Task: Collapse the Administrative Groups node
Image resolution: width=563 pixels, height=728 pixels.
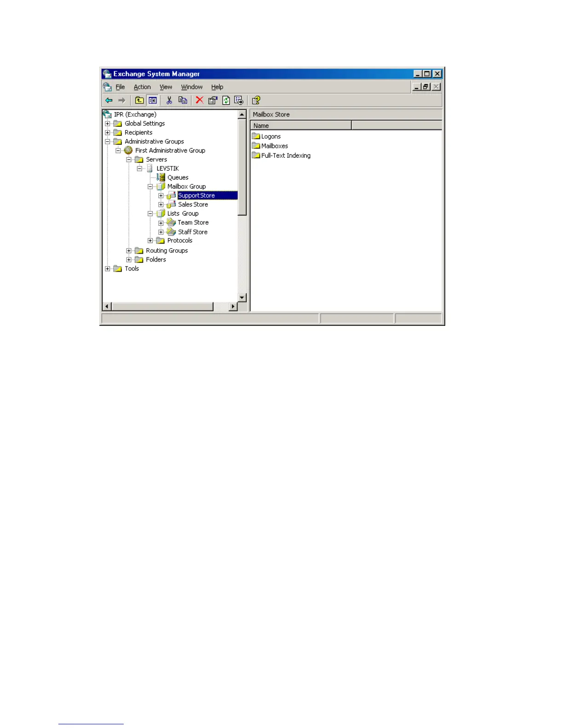Action: pyautogui.click(x=108, y=142)
